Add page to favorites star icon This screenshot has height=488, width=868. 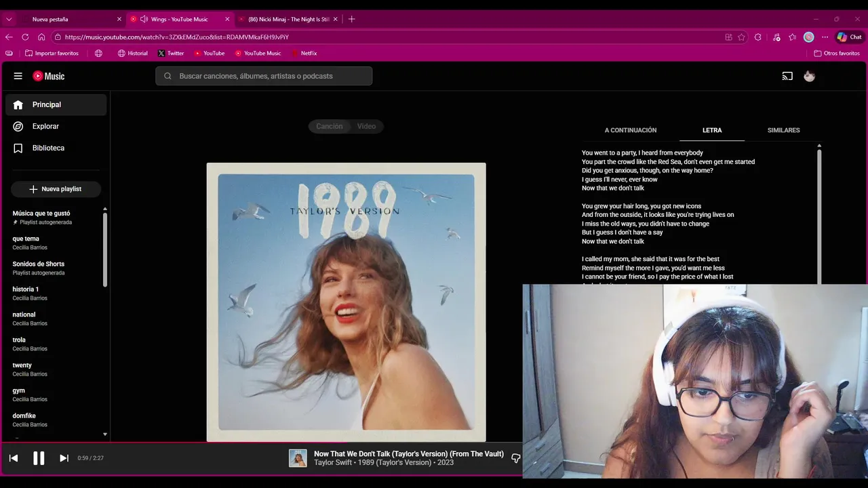(741, 37)
